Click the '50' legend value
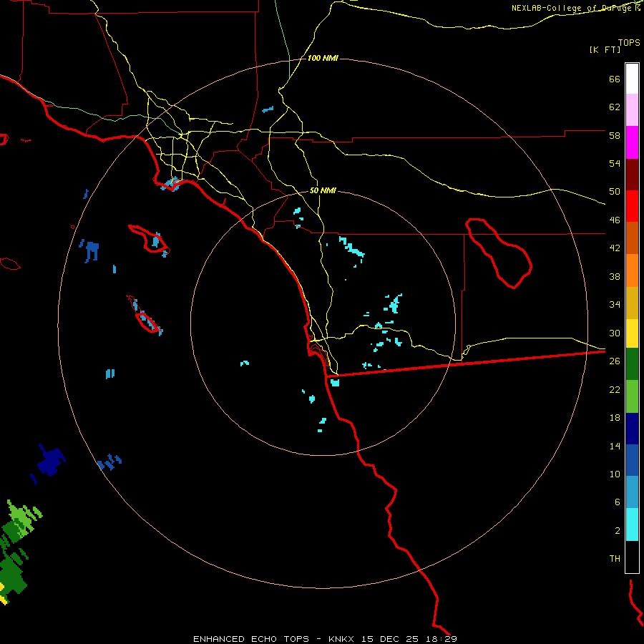 pyautogui.click(x=615, y=192)
